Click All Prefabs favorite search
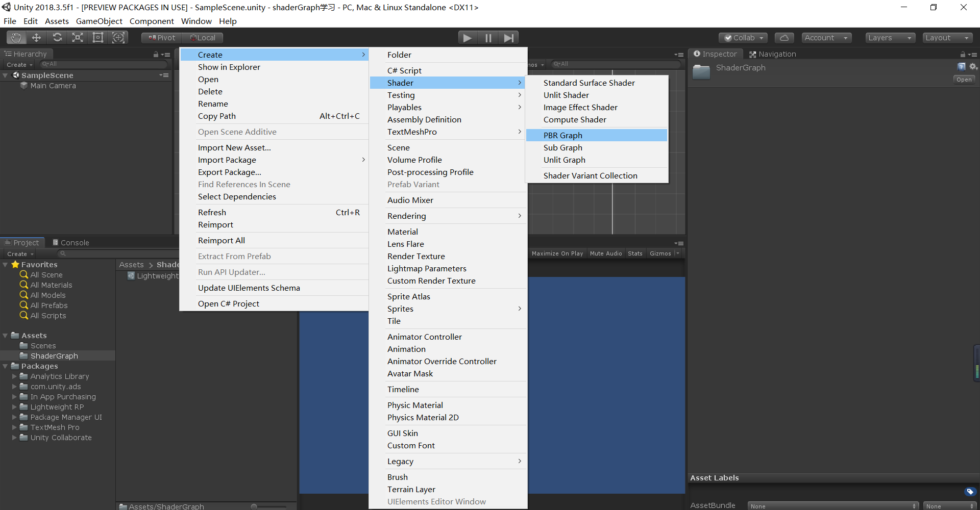 [x=49, y=305]
